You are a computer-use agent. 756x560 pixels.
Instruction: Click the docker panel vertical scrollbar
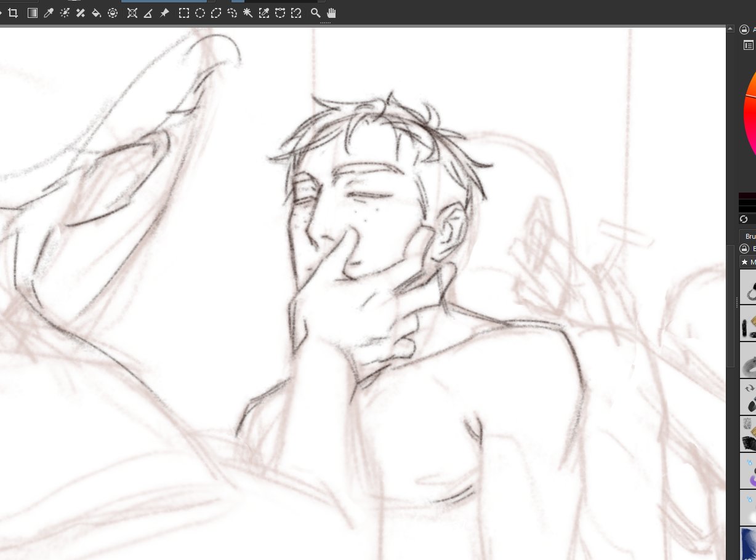click(731, 305)
